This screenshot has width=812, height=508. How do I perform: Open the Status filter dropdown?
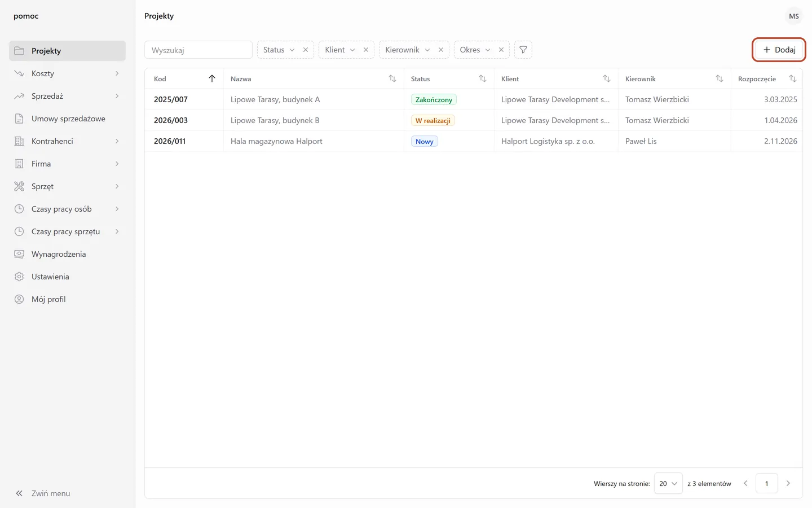tap(279, 50)
